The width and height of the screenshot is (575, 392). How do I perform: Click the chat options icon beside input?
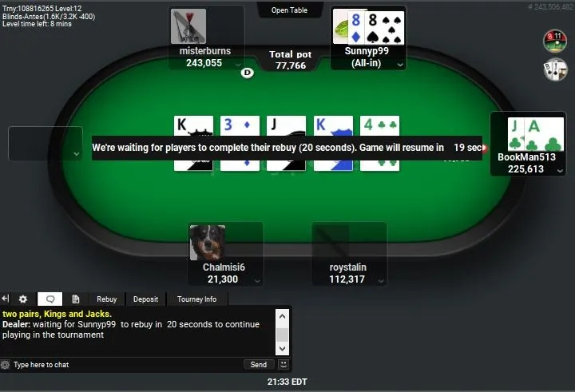click(x=5, y=365)
